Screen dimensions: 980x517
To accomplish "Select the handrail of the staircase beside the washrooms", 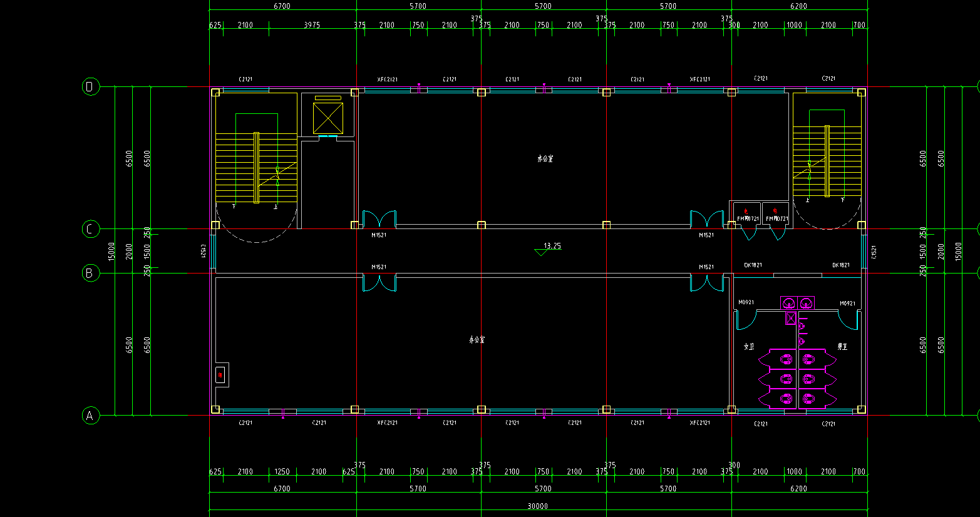I will tap(827, 161).
